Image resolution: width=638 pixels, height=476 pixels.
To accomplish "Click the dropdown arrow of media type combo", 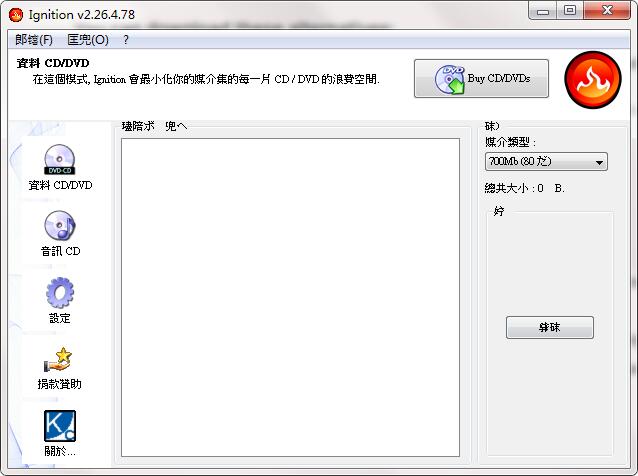I will pos(599,162).
